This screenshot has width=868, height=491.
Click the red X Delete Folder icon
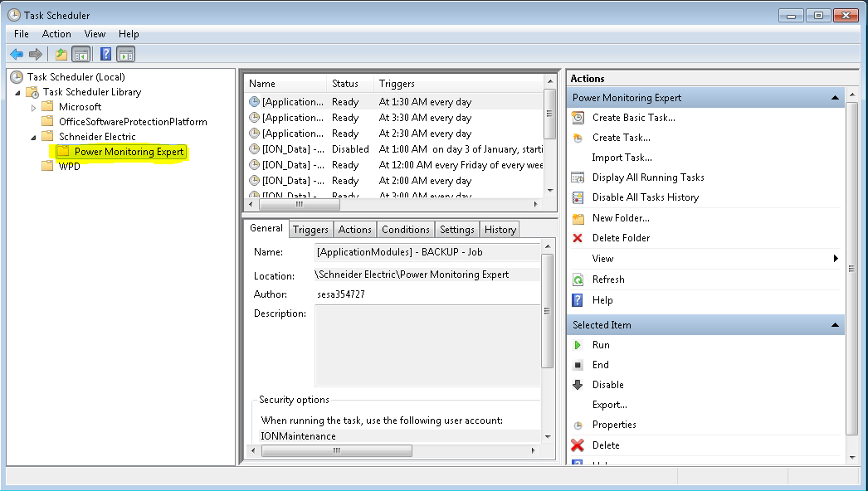click(x=578, y=238)
